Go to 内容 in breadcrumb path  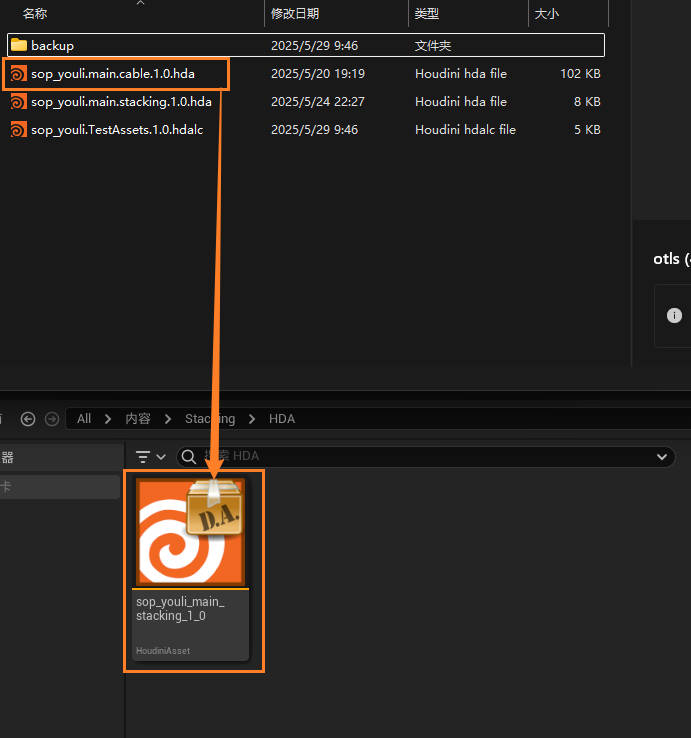tap(138, 419)
